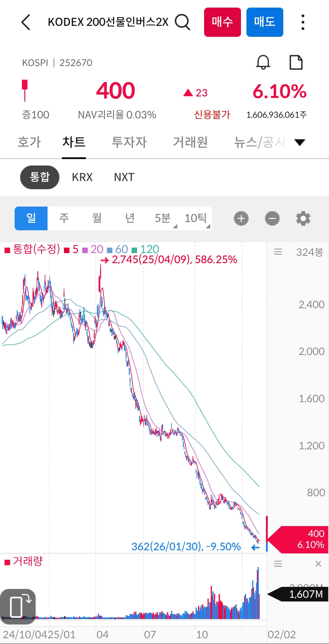Zoom in chart with plus icon

coord(241,218)
